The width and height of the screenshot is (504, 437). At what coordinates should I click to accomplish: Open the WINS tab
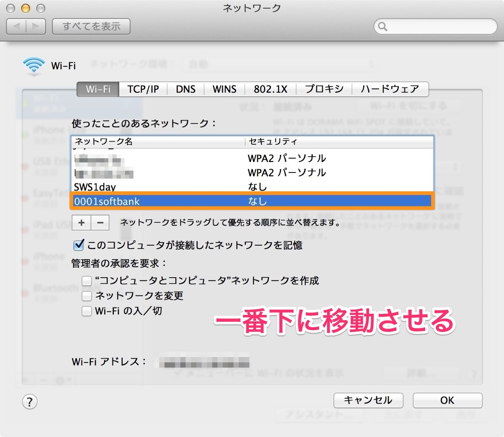[225, 89]
